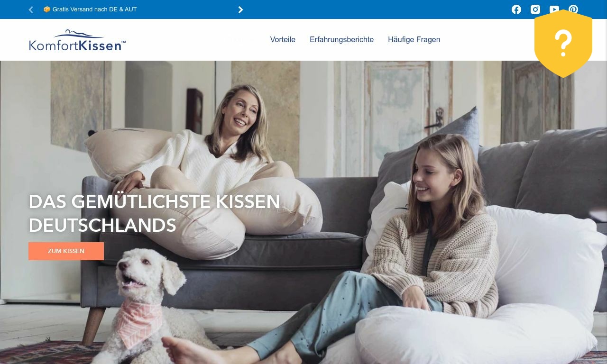Show next announcement with right arrow
Screen dimensions: 607x364
(240, 9)
